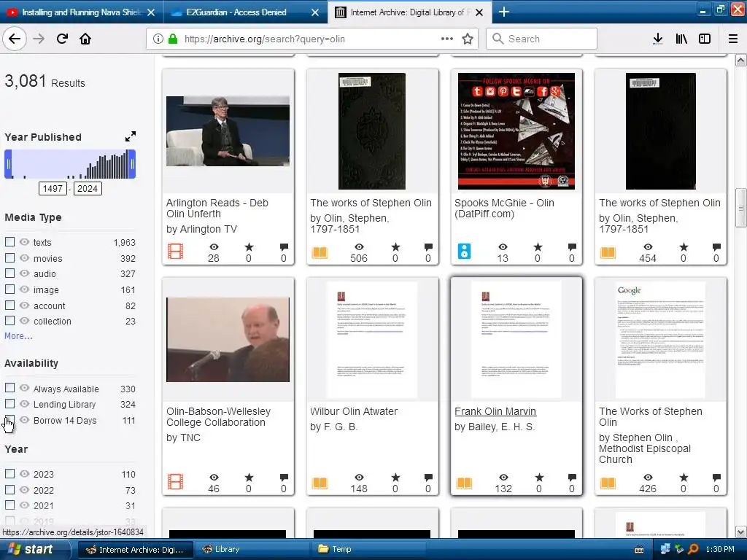Screen dimensions: 747x560
Task: Focus the Firefox Search box
Action: 541,39
